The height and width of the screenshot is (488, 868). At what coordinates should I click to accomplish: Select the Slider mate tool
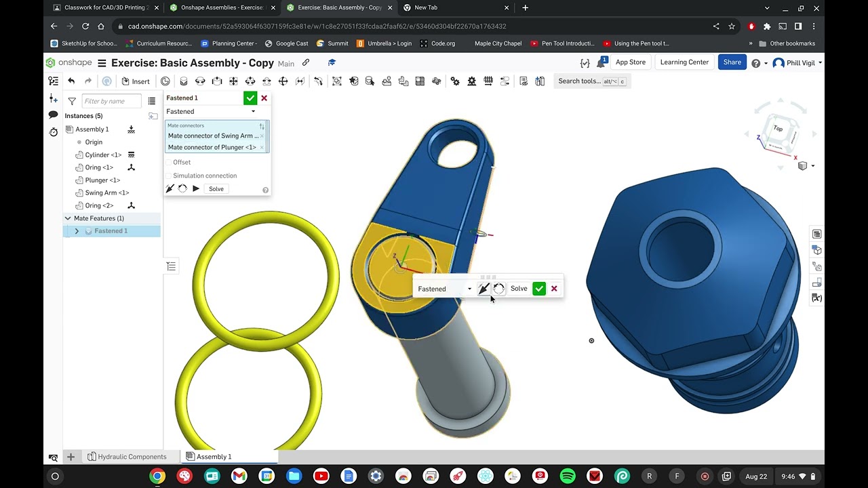pos(217,81)
